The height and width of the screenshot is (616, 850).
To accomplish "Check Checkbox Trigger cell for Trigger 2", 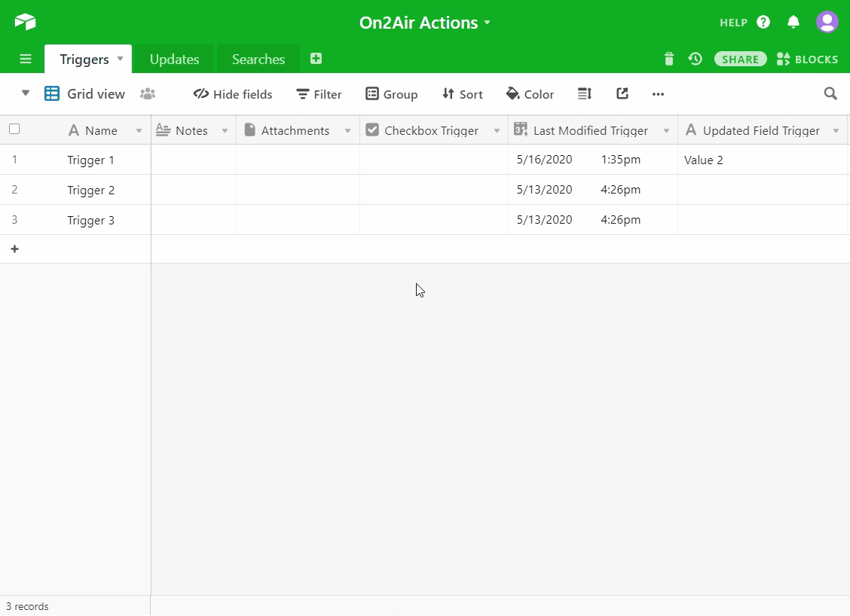I will [x=433, y=190].
